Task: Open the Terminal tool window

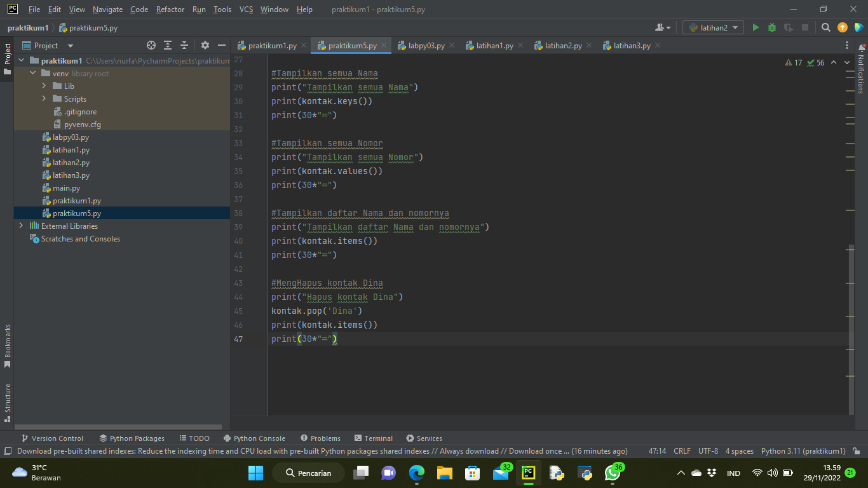Action: click(374, 438)
